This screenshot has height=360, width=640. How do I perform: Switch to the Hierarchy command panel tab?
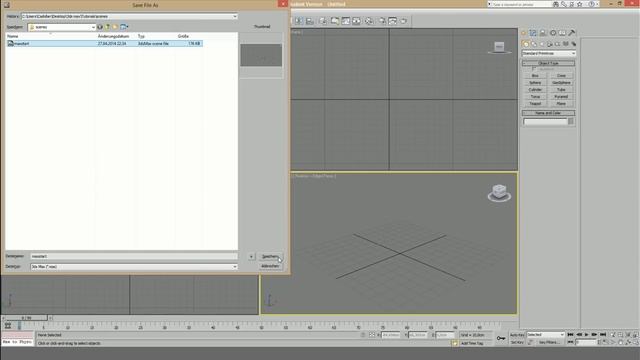(x=542, y=33)
